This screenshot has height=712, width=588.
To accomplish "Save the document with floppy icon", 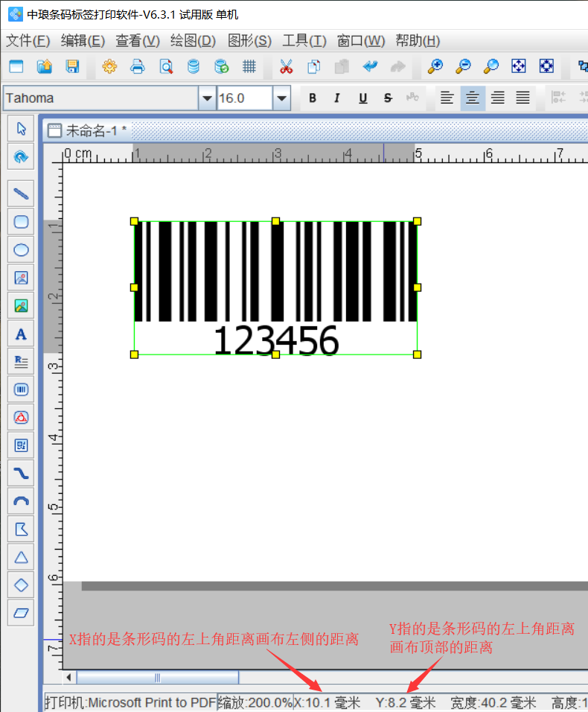I will coord(72,67).
